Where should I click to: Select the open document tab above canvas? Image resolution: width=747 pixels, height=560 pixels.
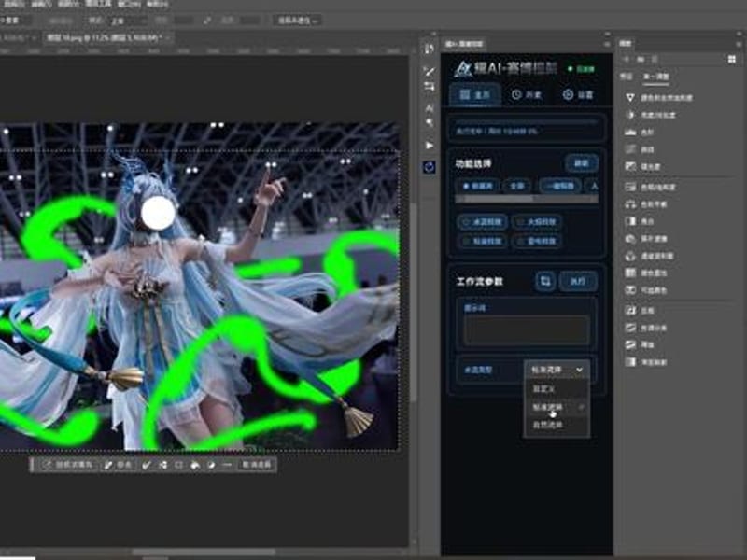[107, 37]
